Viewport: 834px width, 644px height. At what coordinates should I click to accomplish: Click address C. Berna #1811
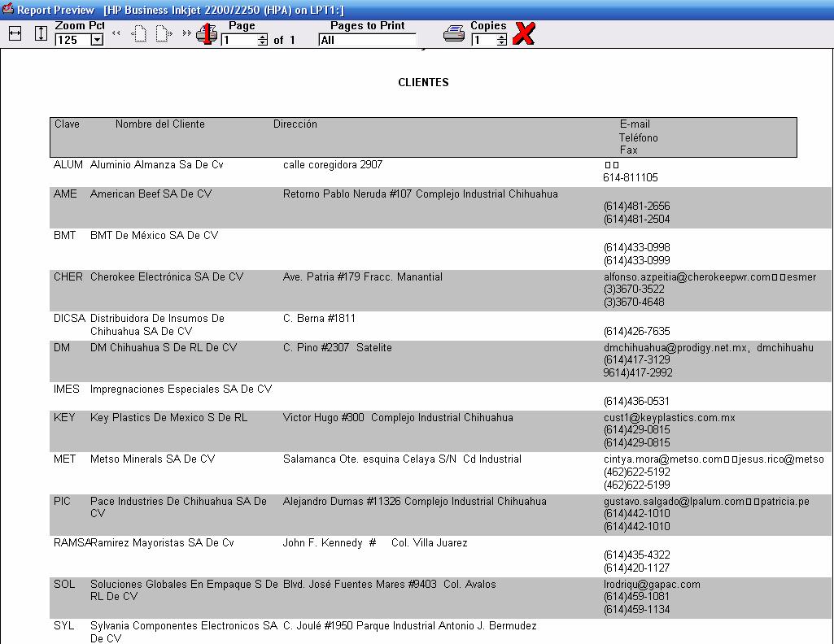(x=319, y=318)
